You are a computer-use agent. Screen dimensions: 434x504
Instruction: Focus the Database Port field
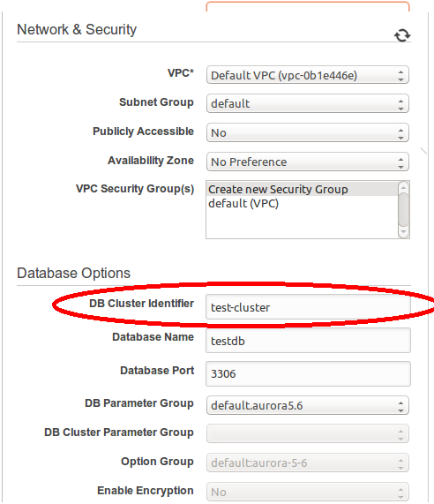[x=308, y=374]
